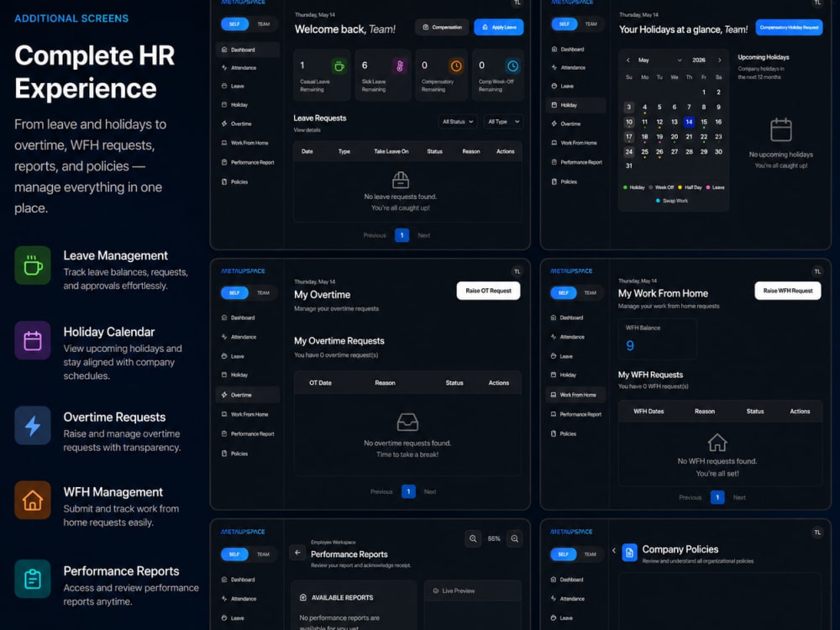Click the back arrow beside Performance Reports
Viewport: 840px width, 630px height.
pos(297,553)
